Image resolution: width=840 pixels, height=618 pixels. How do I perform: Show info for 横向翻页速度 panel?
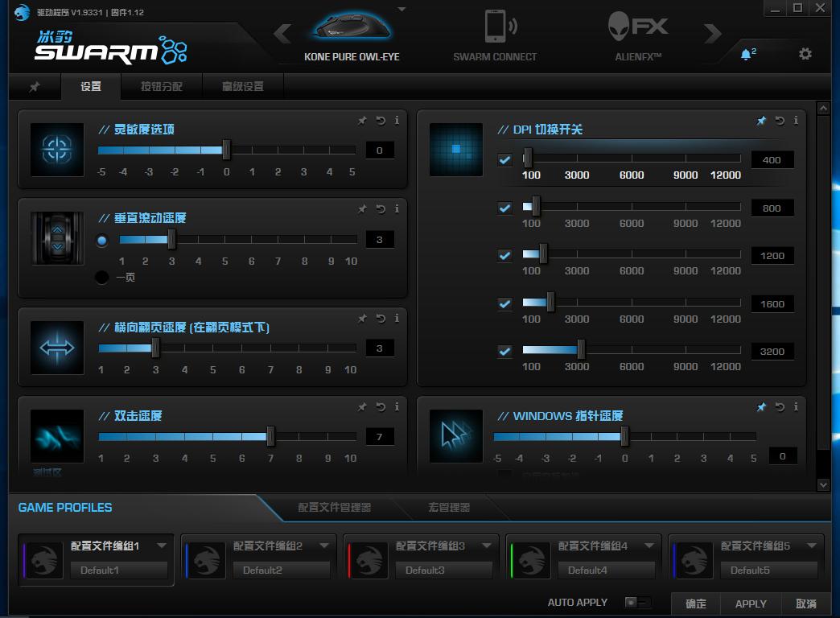pos(397,319)
